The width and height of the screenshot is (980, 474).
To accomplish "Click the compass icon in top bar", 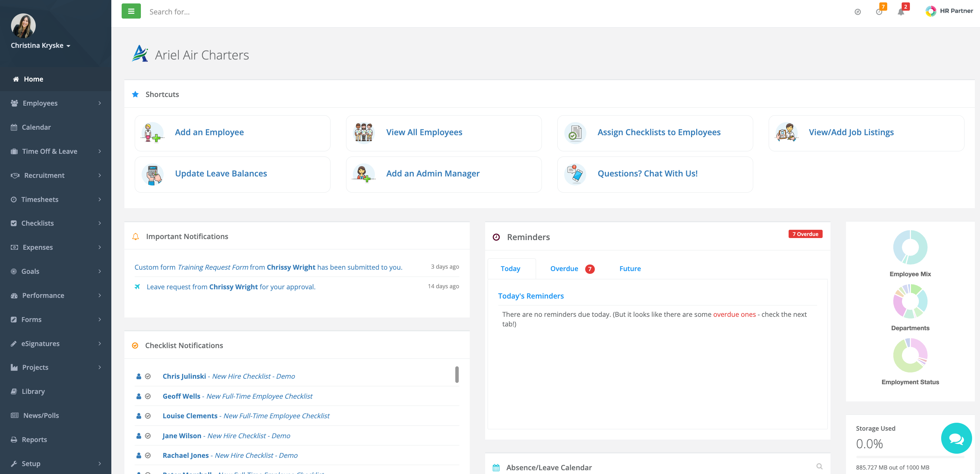I will pyautogui.click(x=858, y=12).
